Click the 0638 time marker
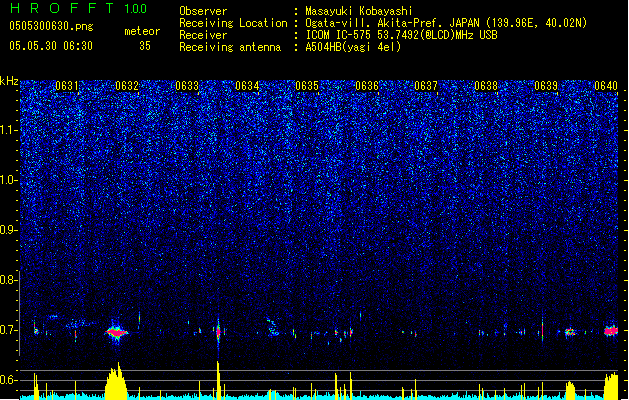The image size is (629, 400). [x=486, y=86]
